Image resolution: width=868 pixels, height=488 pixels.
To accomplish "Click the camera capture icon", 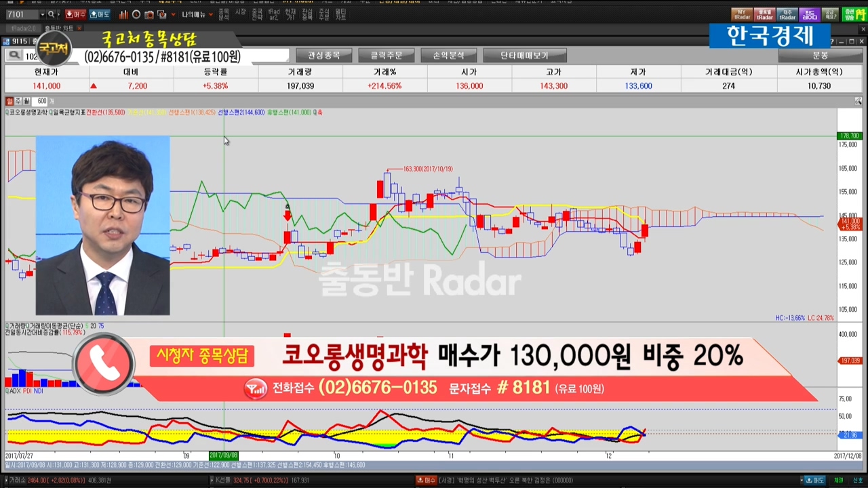I will (x=149, y=14).
